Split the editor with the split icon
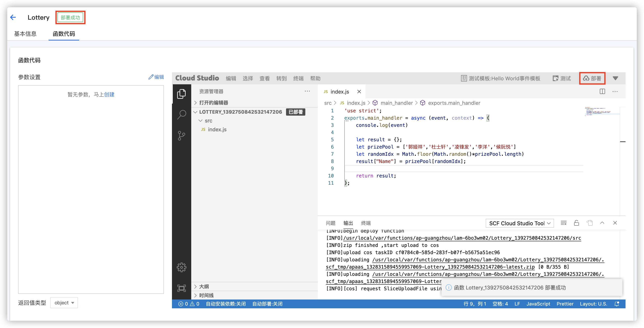This screenshot has width=644, height=328. pos(602,91)
